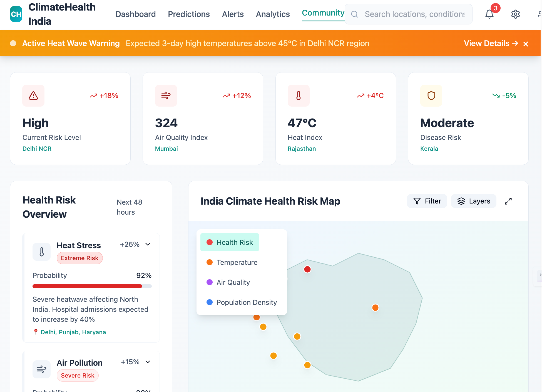Expand the Heat Stress card chevron
The height and width of the screenshot is (392, 542).
click(x=148, y=244)
